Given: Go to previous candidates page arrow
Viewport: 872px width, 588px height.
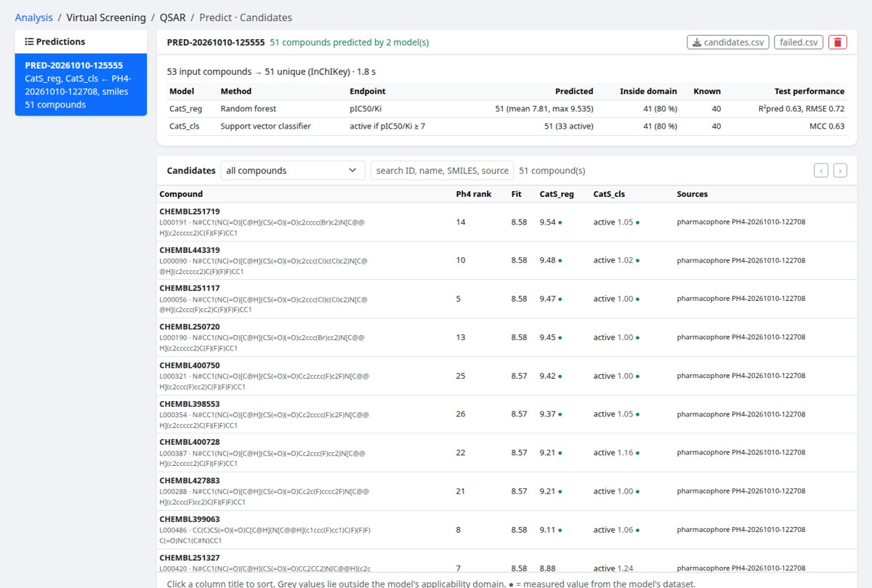Looking at the screenshot, I should (x=821, y=171).
